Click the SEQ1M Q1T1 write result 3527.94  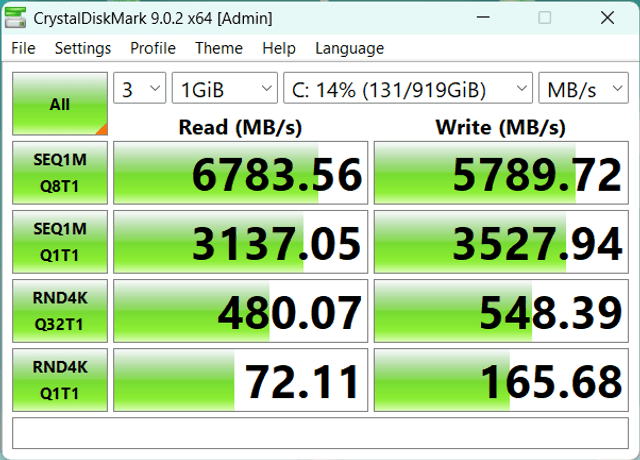[x=501, y=242]
